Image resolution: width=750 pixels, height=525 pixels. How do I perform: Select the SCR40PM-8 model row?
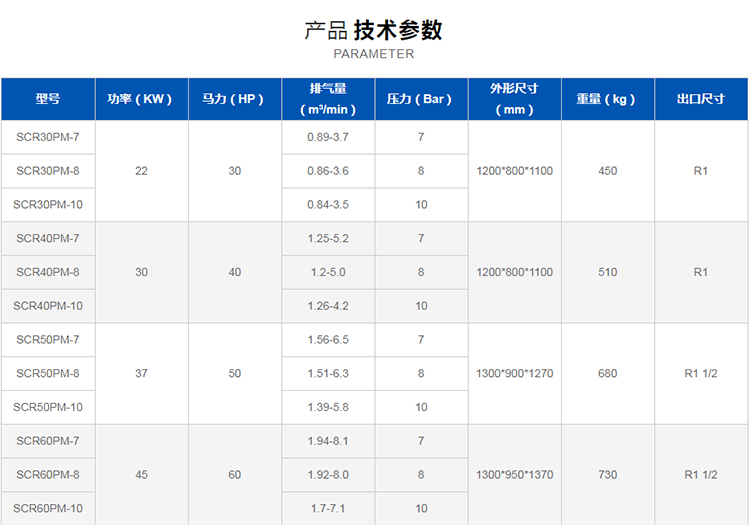(x=47, y=272)
